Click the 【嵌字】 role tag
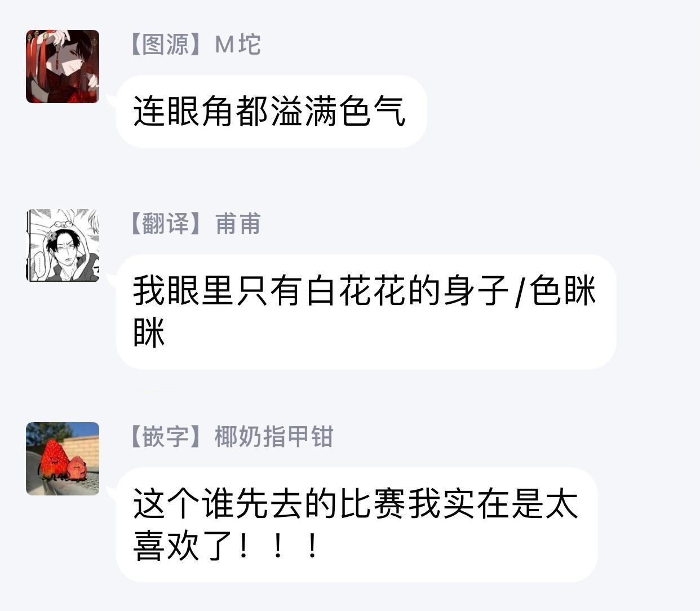 [x=166, y=437]
